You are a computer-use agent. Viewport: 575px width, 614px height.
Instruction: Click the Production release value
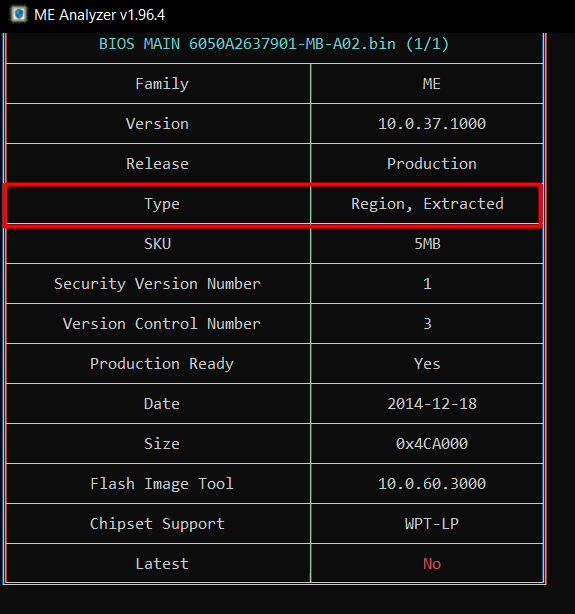click(x=432, y=164)
